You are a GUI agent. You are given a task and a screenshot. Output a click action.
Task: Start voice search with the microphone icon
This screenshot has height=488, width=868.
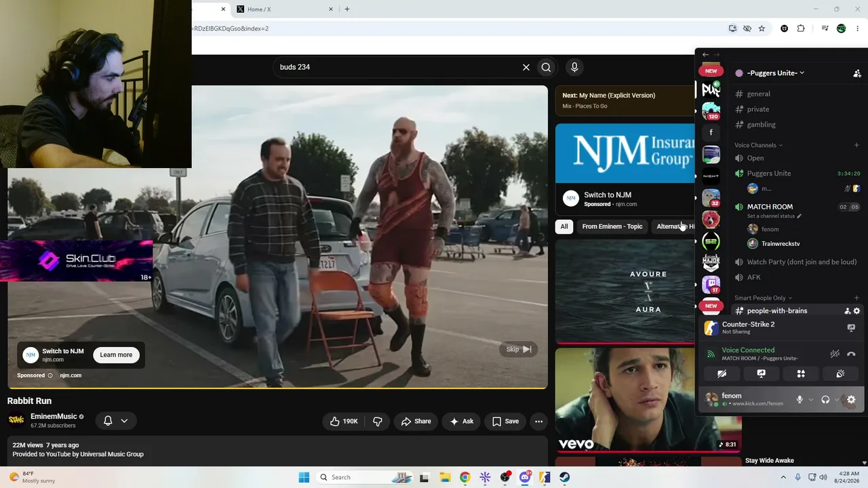tap(574, 67)
